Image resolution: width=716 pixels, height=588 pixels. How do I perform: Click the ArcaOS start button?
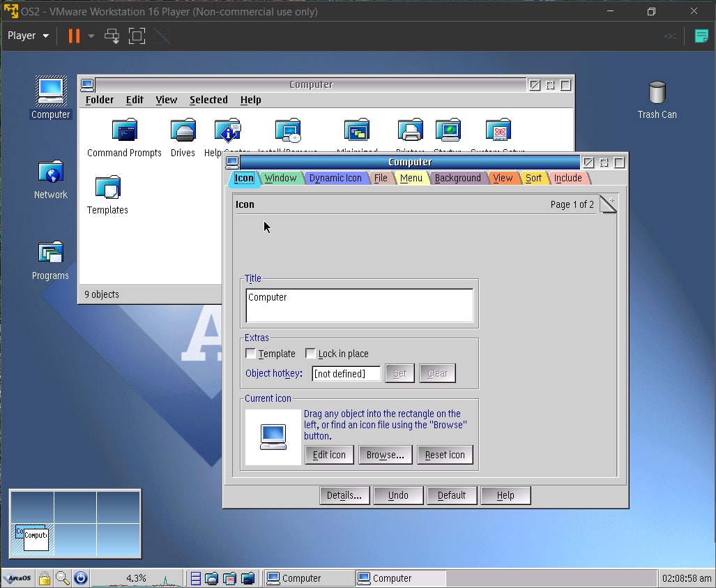pos(17,578)
